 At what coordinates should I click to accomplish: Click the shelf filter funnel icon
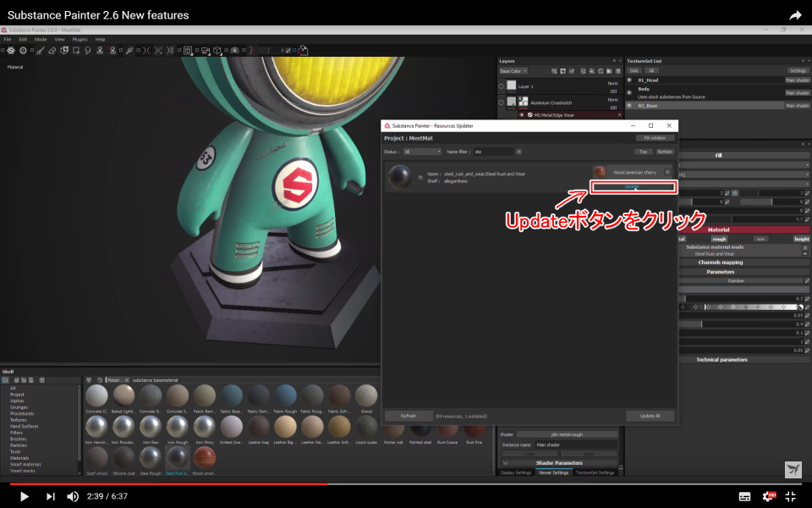tap(89, 380)
